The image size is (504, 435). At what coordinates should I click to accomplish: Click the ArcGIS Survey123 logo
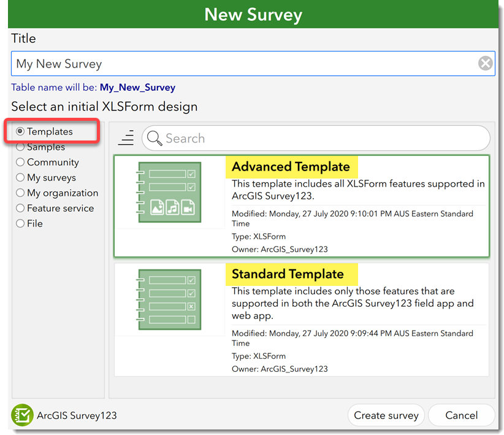tap(22, 415)
